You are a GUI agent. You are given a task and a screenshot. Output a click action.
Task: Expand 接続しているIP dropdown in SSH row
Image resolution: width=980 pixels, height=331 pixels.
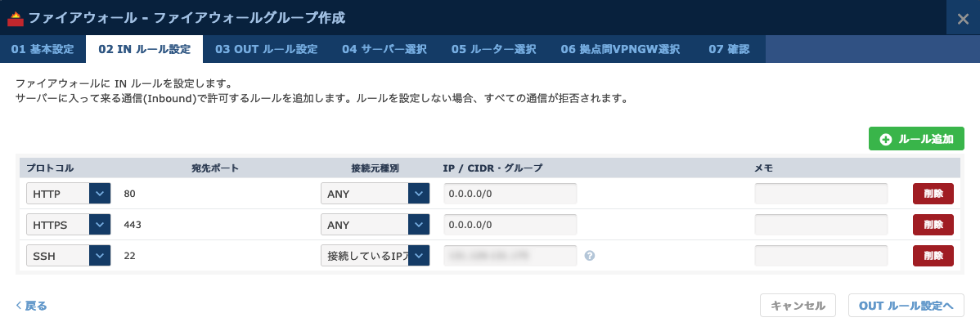(375, 256)
